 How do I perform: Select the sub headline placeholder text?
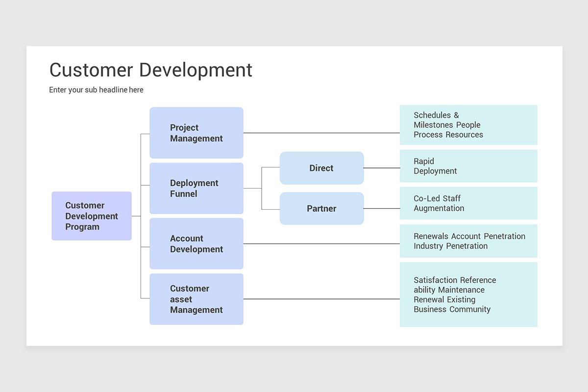coord(96,90)
